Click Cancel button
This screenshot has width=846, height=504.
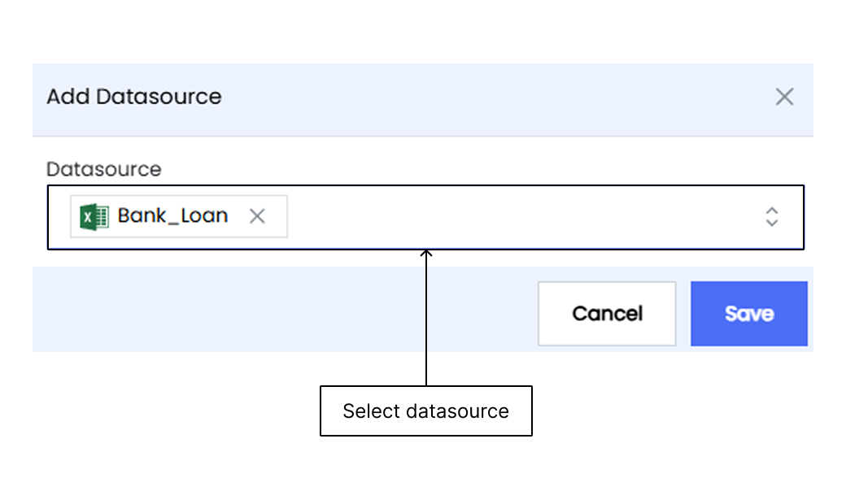607,313
